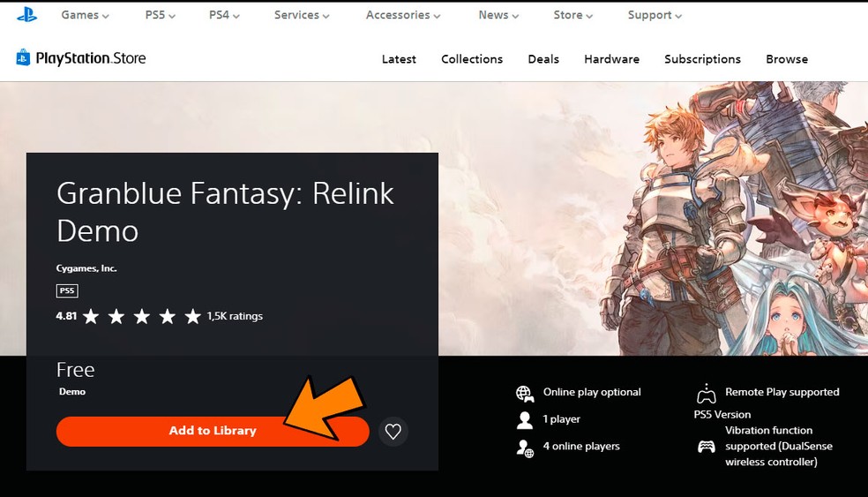The image size is (868, 497).
Task: Open the Latest store tab
Action: tap(399, 59)
